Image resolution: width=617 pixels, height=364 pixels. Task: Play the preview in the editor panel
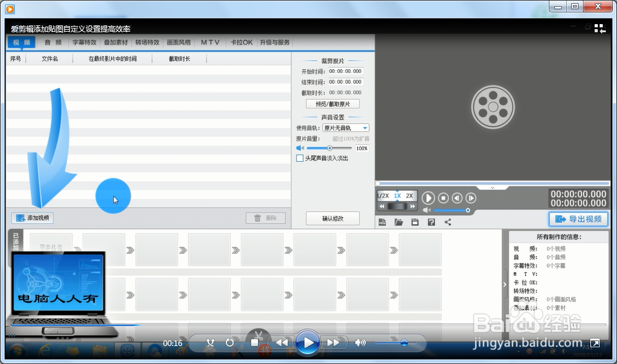coord(428,198)
